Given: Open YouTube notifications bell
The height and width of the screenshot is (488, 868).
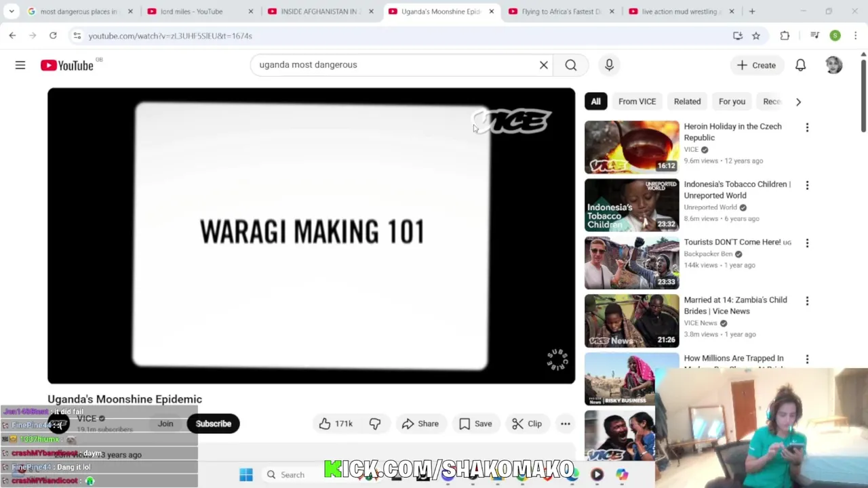Looking at the screenshot, I should coord(800,65).
